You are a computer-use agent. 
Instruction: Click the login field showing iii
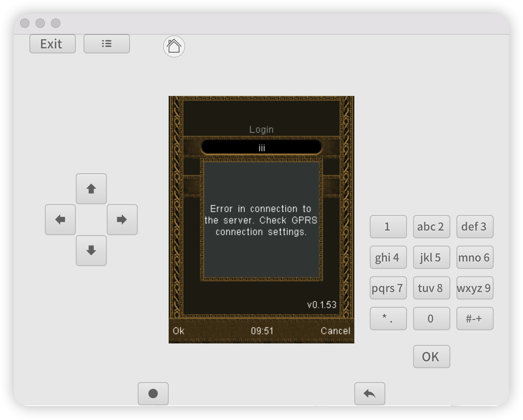pyautogui.click(x=261, y=147)
